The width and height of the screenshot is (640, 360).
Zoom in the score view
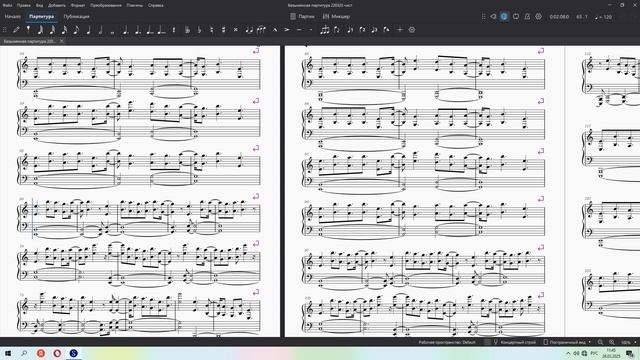click(612, 342)
